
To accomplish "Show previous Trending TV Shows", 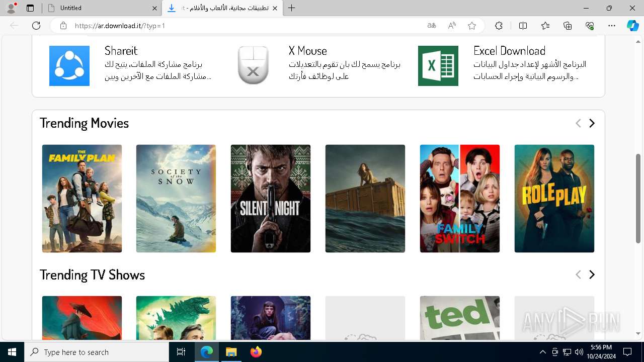I will 578,275.
